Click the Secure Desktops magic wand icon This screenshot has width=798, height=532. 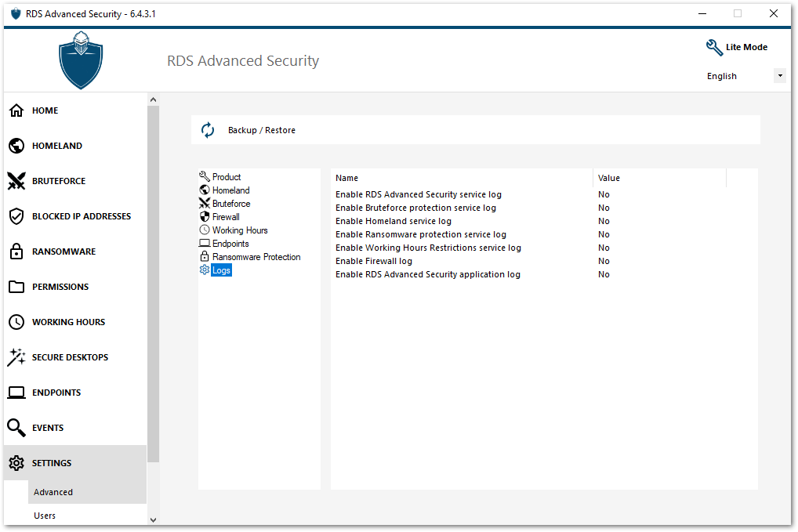pyautogui.click(x=16, y=357)
